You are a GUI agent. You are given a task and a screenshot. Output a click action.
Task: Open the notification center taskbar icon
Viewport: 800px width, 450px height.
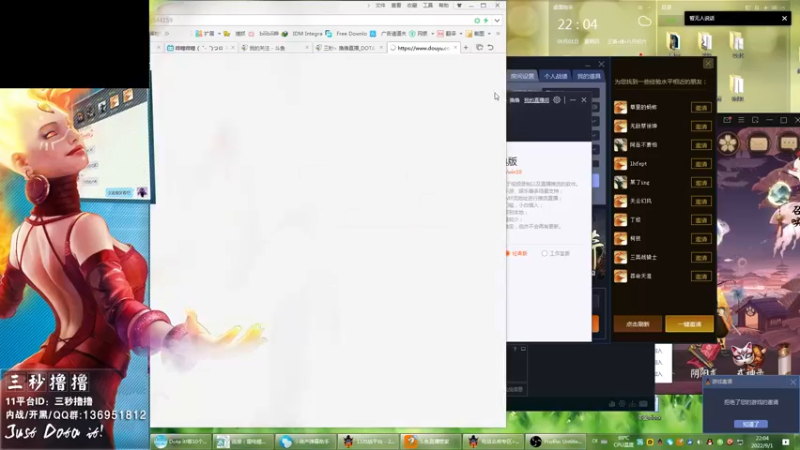(x=786, y=442)
